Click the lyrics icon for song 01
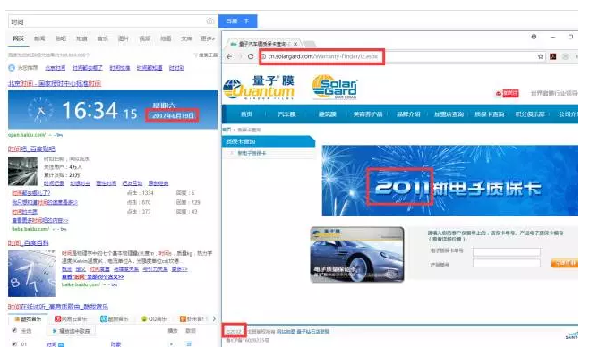Image resolution: width=607 pixels, height=364 pixels. [x=189, y=344]
